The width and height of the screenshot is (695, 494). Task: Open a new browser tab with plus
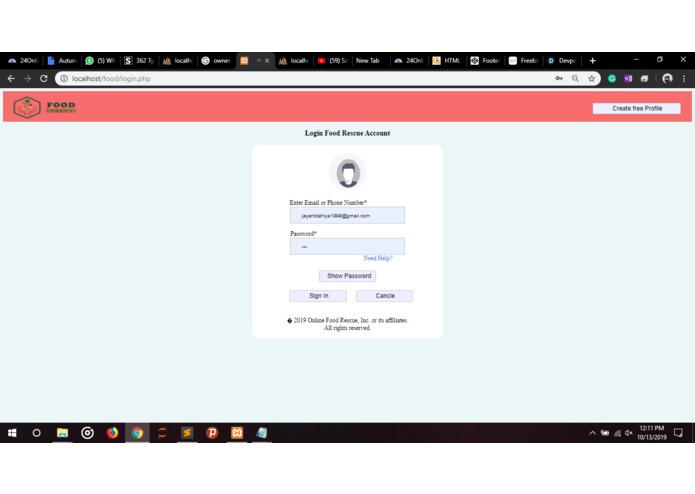(x=593, y=61)
